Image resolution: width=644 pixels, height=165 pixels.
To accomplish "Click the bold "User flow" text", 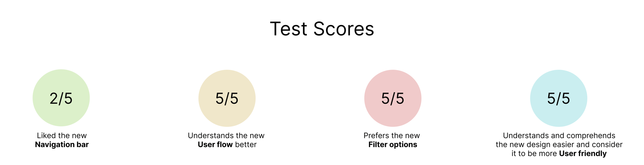I will 215,145.
